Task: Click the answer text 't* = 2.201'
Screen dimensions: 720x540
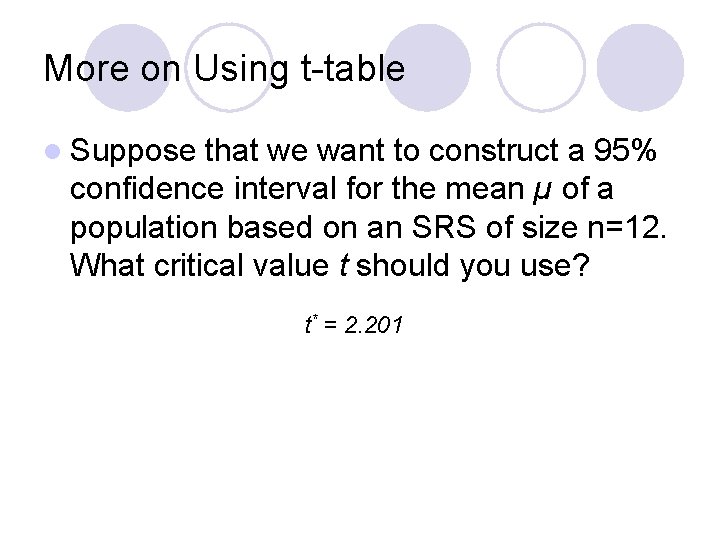Action: [354, 325]
